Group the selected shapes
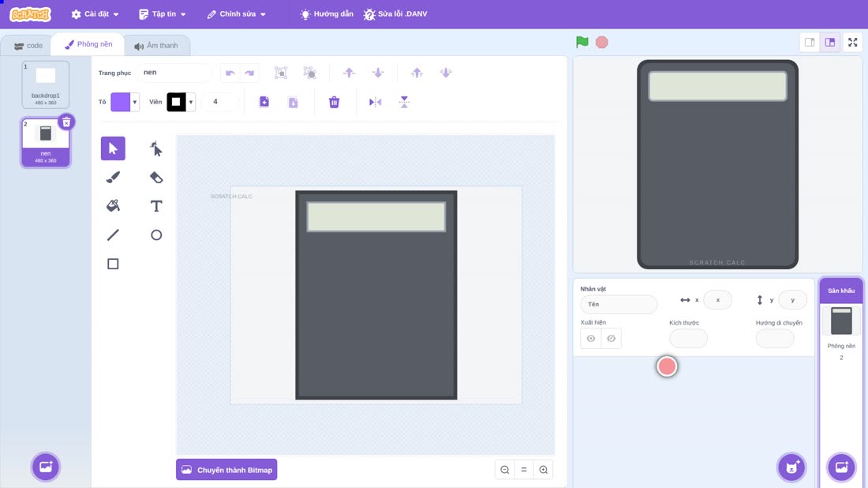The image size is (868, 488). coord(281,73)
